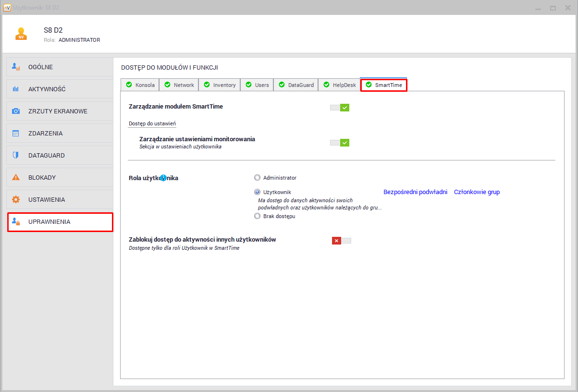578x392 pixels.
Task: Open the Ogólne section icon
Action: pyautogui.click(x=16, y=67)
